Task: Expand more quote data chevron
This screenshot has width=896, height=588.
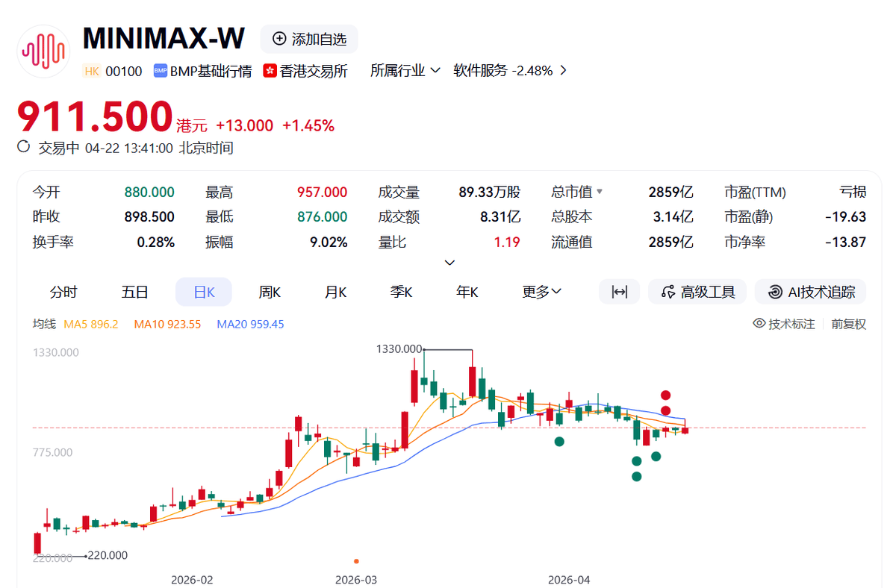Action: pyautogui.click(x=449, y=263)
